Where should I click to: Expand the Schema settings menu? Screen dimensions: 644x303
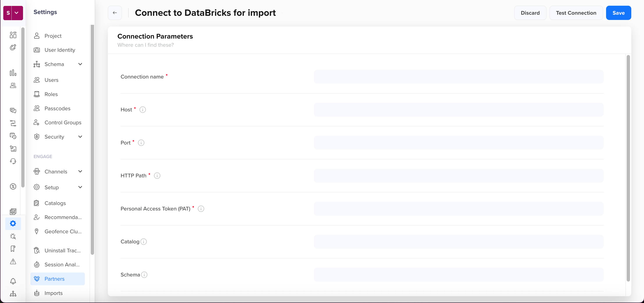pos(80,64)
